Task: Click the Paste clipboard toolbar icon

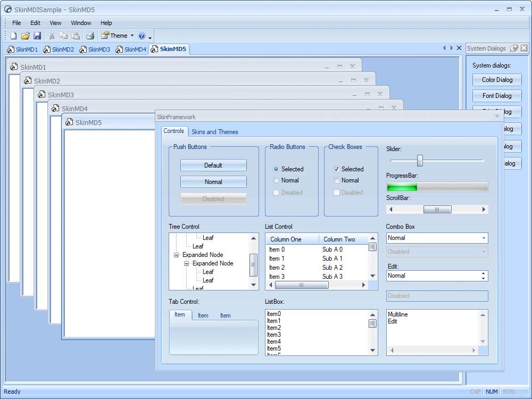Action: click(76, 36)
